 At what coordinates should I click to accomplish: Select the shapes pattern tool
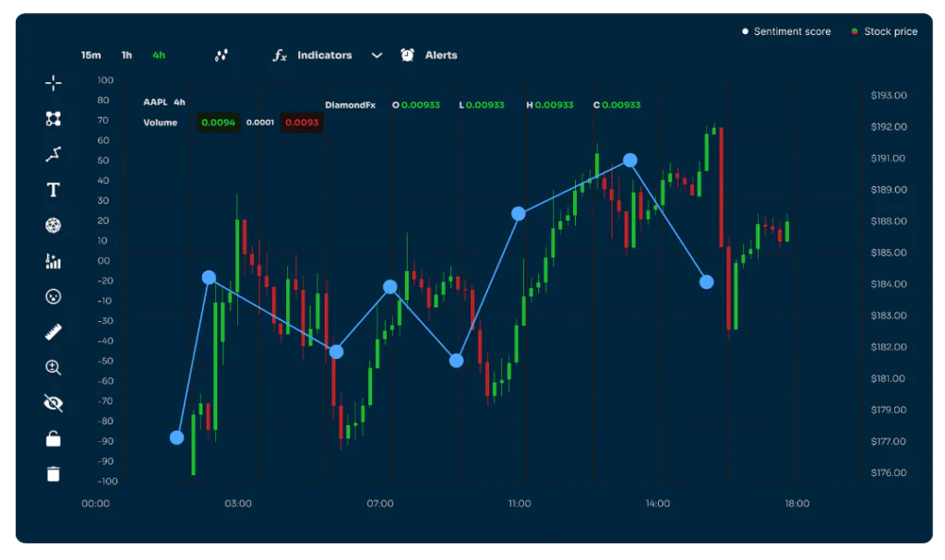tap(54, 118)
